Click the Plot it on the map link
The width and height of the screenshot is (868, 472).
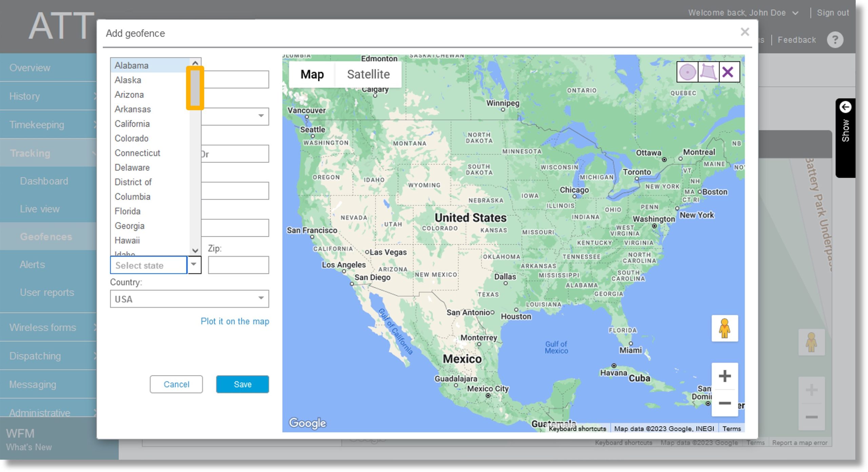pyautogui.click(x=235, y=321)
